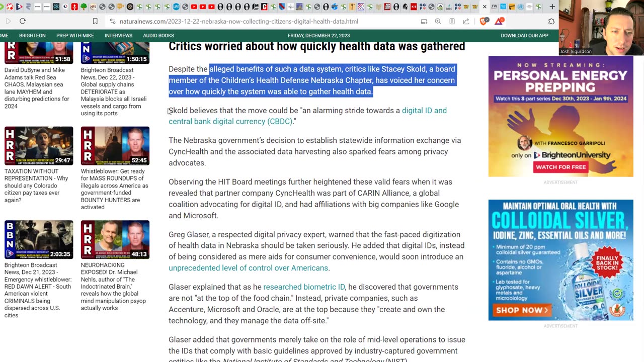Open Brave Shields lion icon
Screen dimensions: 644x362
(484, 21)
